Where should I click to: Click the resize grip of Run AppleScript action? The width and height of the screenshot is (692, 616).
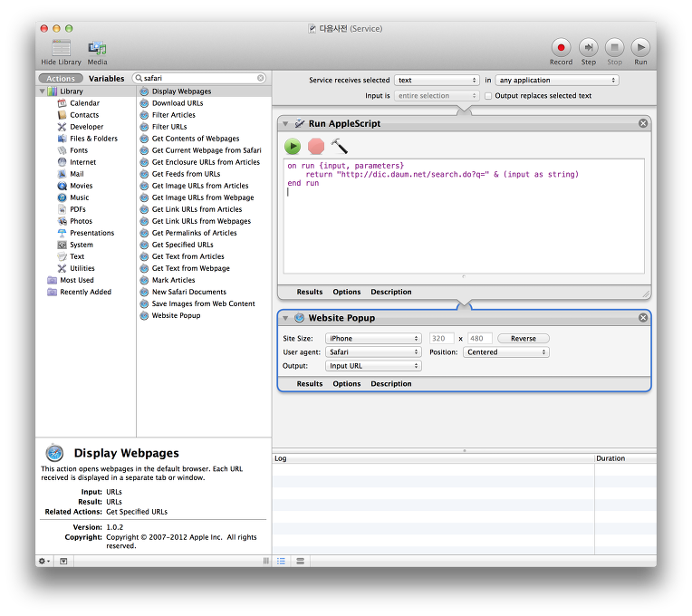(646, 294)
